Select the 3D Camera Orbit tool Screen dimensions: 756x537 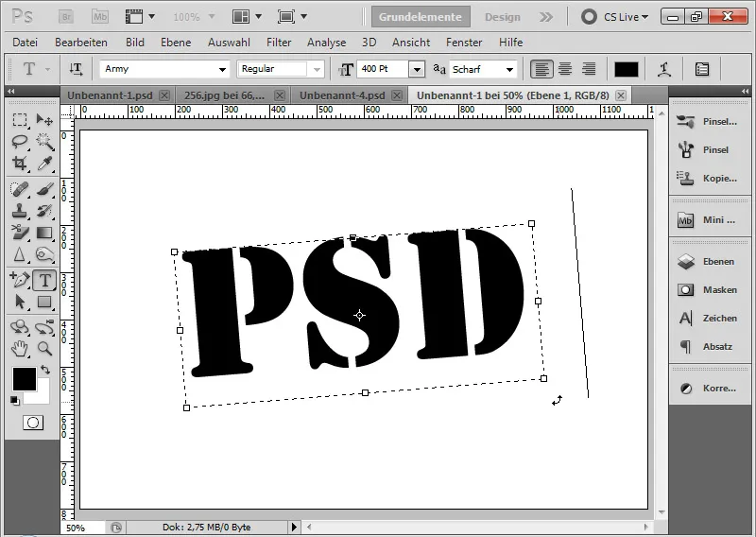pyautogui.click(x=44, y=327)
